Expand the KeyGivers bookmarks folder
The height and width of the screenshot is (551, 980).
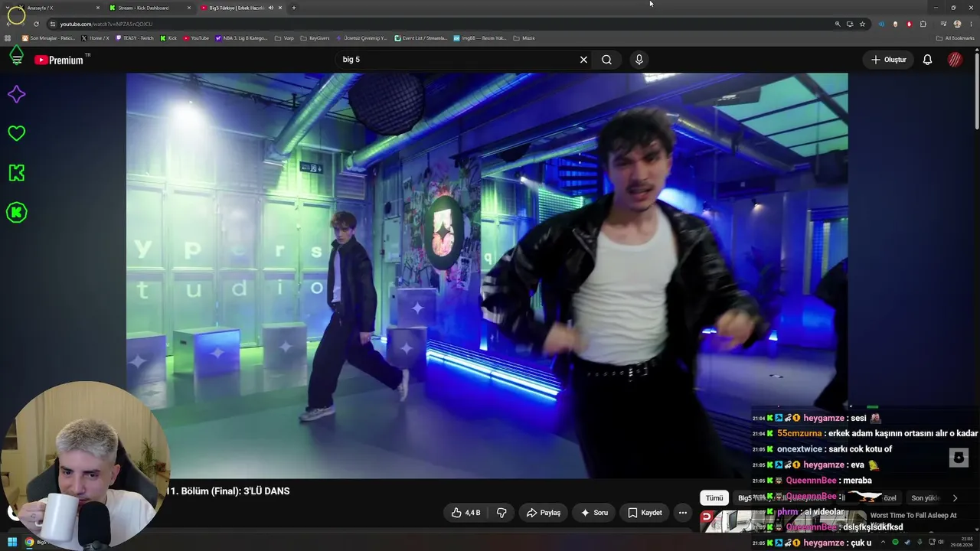pos(315,37)
